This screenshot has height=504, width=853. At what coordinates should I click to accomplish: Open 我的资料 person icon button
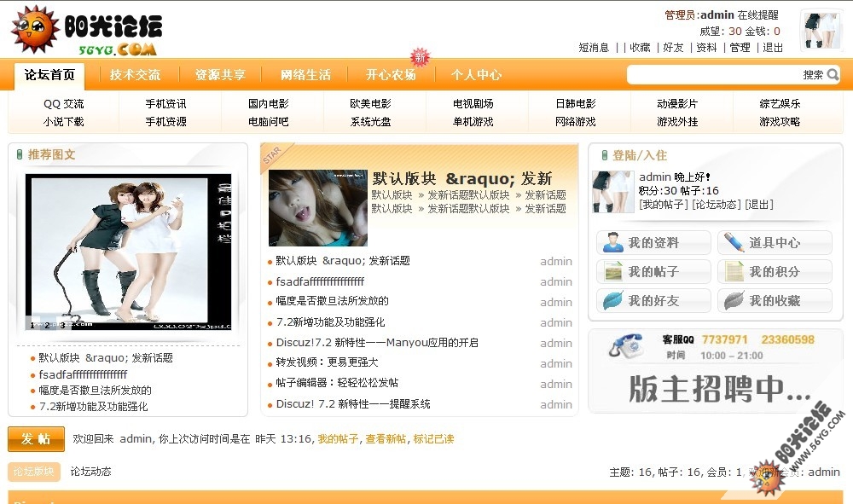(x=653, y=242)
